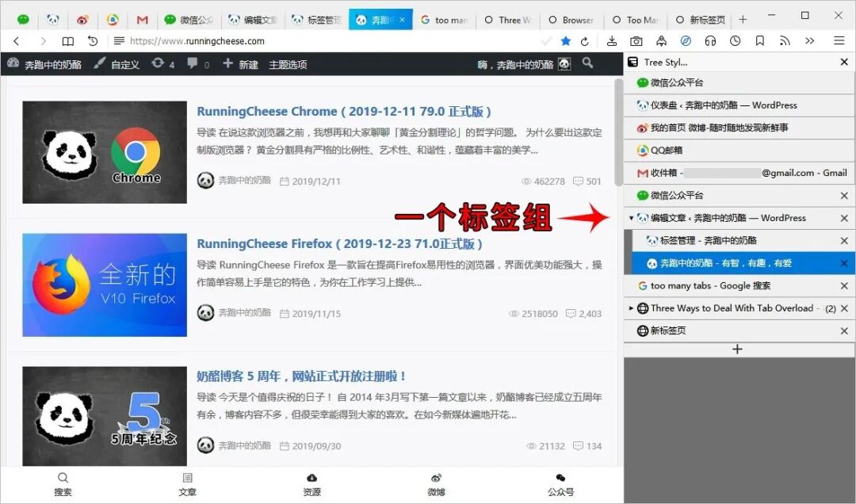
Task: Expand the Three Ways to Deal tab group
Action: tap(631, 308)
